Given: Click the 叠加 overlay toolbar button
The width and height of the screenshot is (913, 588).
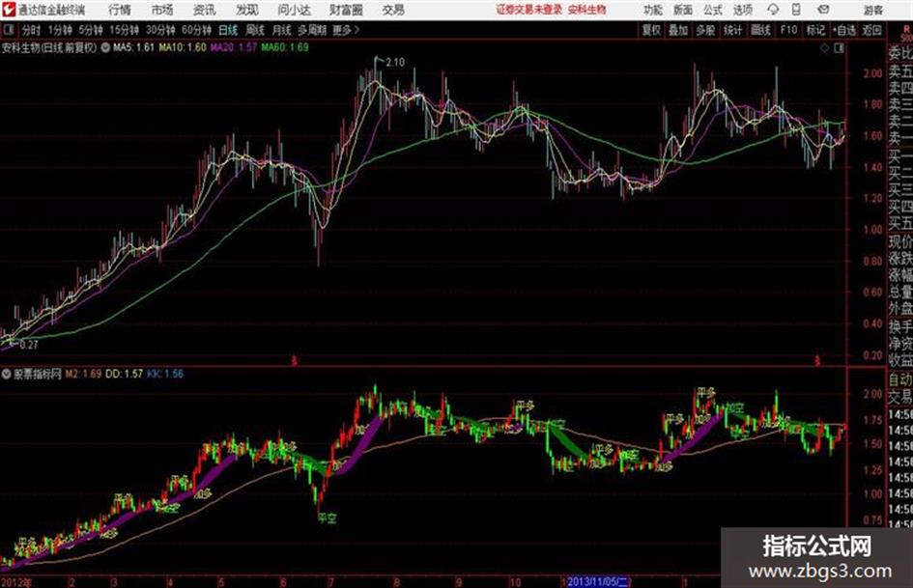Looking at the screenshot, I should (678, 30).
